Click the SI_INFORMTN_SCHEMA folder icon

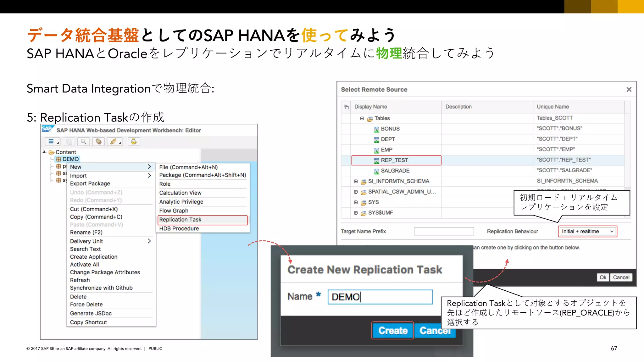tap(364, 182)
